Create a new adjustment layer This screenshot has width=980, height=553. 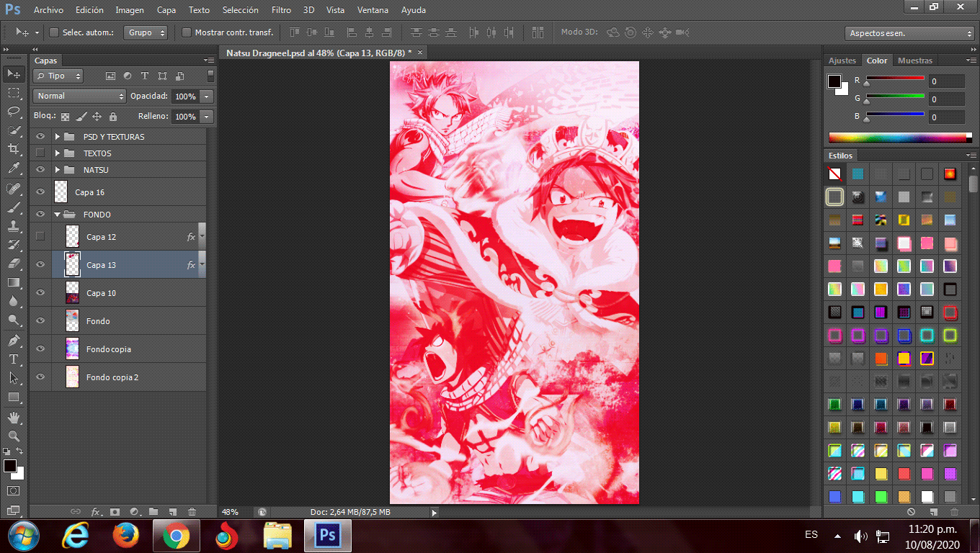(134, 512)
